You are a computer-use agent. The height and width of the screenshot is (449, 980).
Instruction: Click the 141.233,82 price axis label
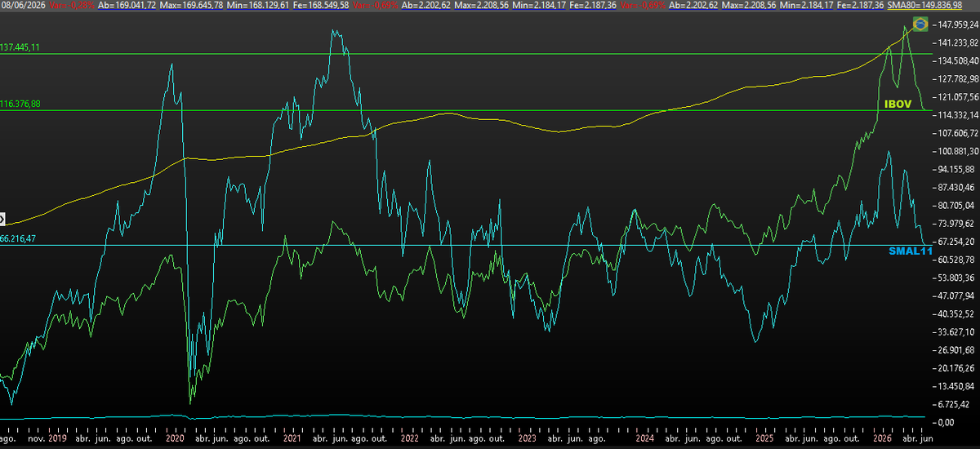click(x=956, y=43)
